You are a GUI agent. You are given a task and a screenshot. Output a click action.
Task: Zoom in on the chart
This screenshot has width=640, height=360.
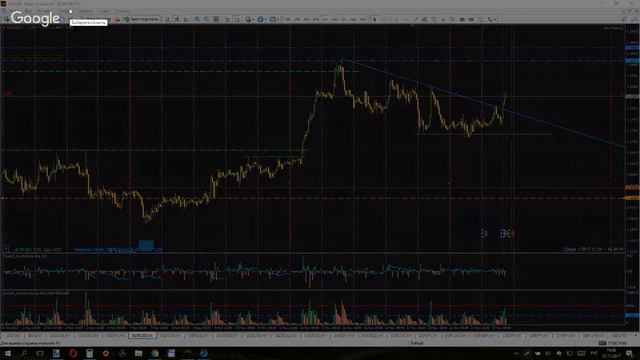[x=197, y=19]
